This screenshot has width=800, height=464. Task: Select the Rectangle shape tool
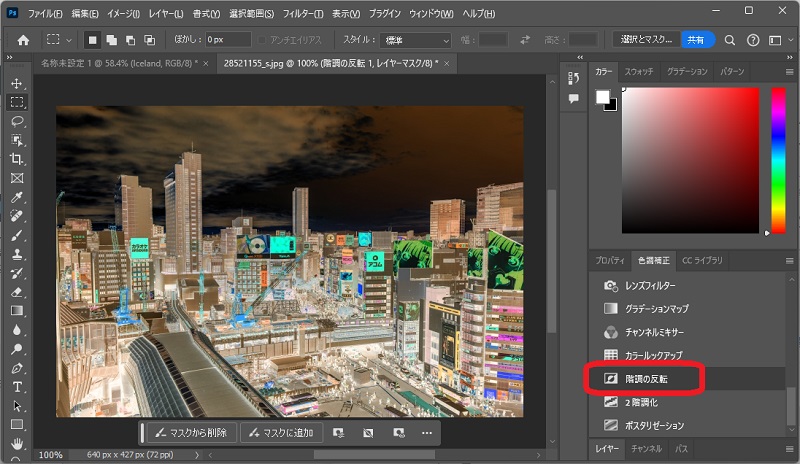(x=17, y=425)
